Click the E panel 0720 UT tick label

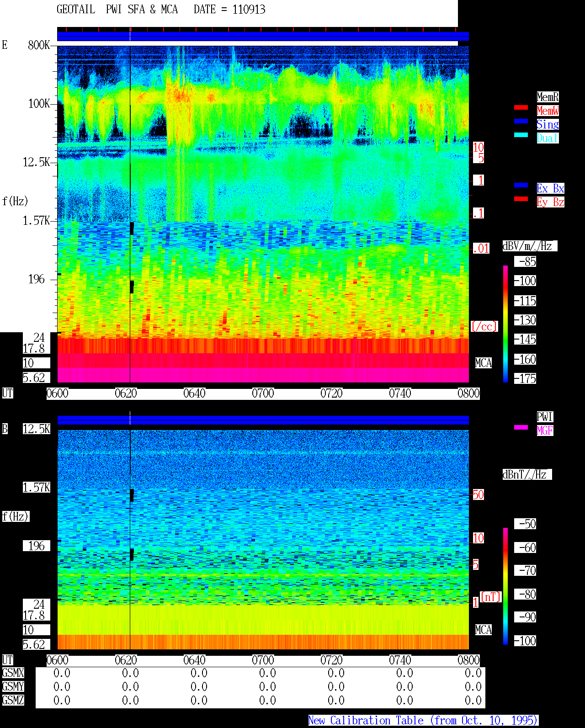331,393
